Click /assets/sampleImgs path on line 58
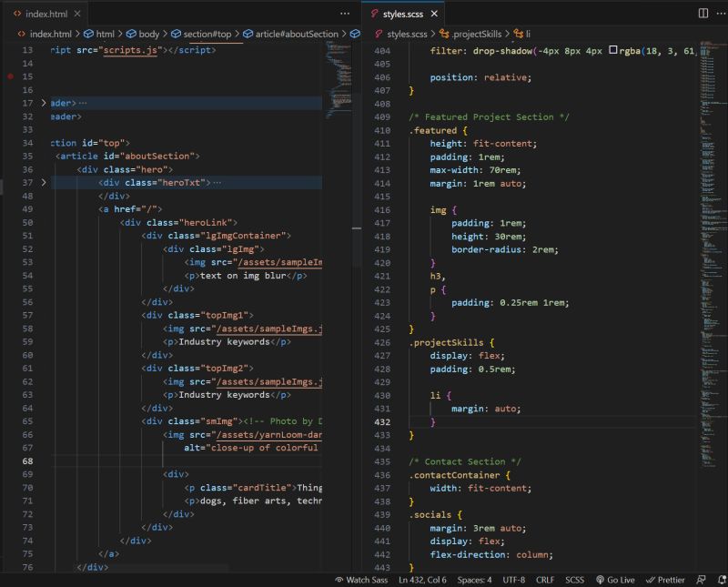 click(x=269, y=329)
